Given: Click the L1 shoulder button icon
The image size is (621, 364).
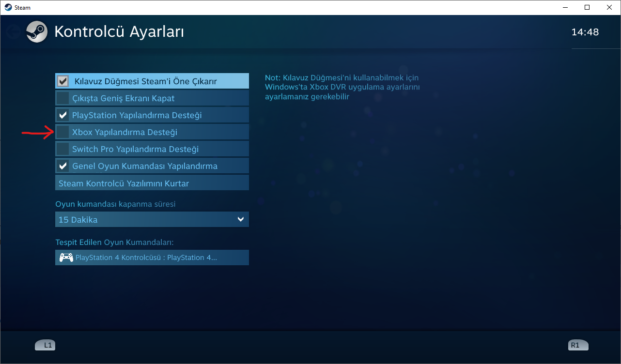Looking at the screenshot, I should 45,345.
